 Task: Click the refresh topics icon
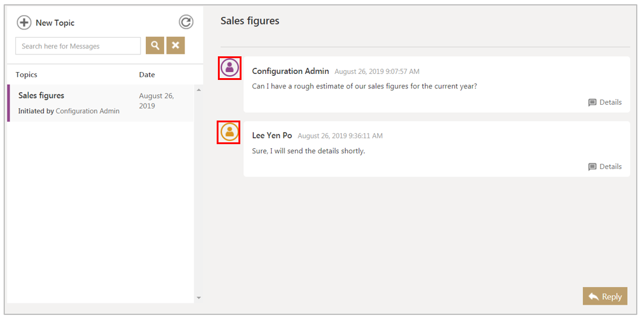(186, 22)
